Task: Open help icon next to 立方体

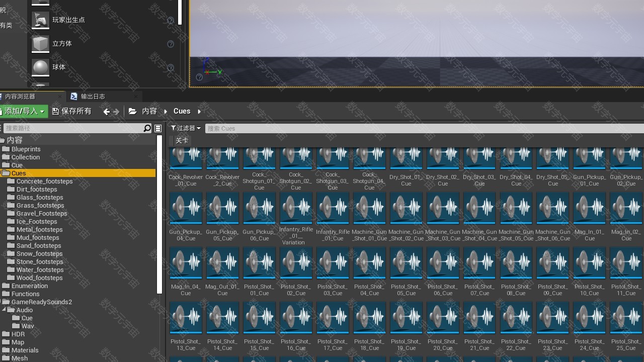Action: click(171, 44)
